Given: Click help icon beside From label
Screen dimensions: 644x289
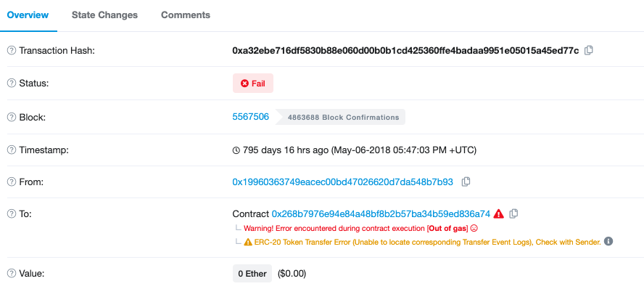Looking at the screenshot, I should 12,182.
